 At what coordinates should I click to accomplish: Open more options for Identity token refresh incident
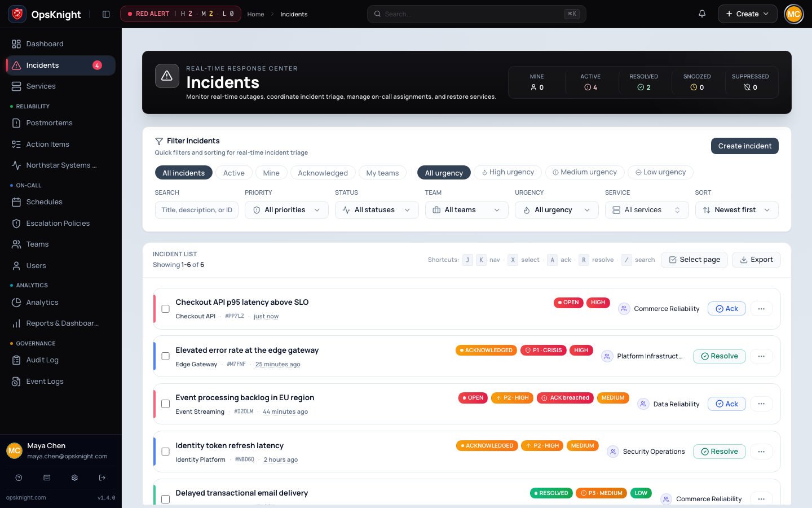click(x=761, y=452)
